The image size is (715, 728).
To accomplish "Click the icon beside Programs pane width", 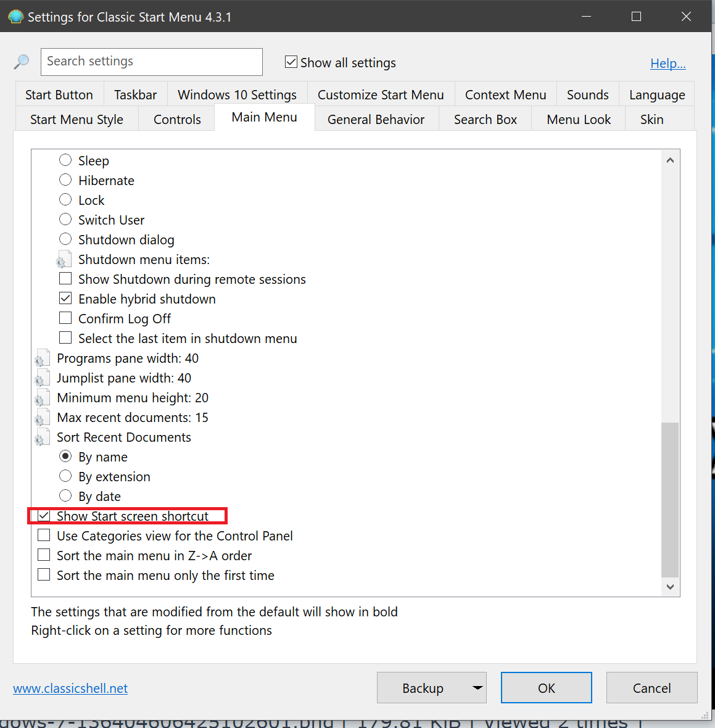I will (x=42, y=358).
